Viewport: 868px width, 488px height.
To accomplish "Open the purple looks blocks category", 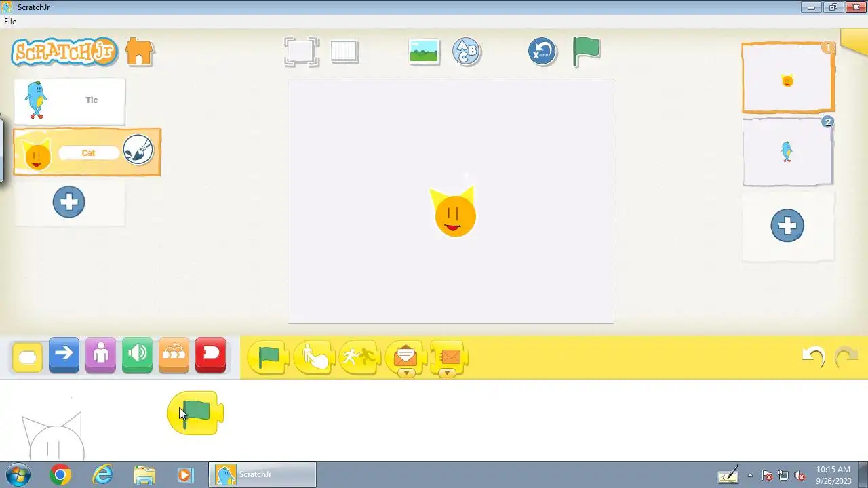I will tap(101, 356).
